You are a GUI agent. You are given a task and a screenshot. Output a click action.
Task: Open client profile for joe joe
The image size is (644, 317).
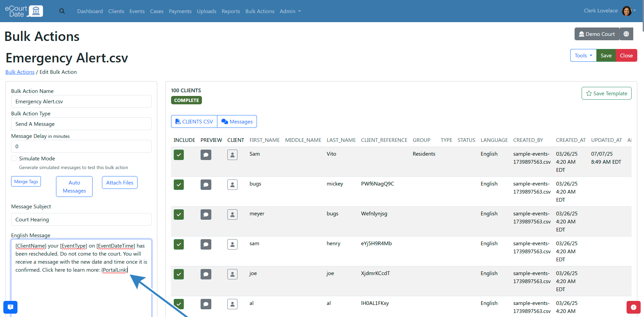[232, 274]
